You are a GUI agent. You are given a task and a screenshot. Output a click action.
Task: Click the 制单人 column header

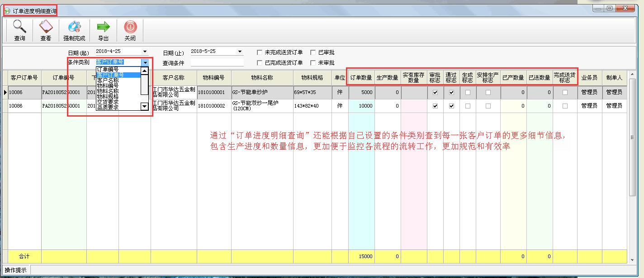click(x=614, y=78)
